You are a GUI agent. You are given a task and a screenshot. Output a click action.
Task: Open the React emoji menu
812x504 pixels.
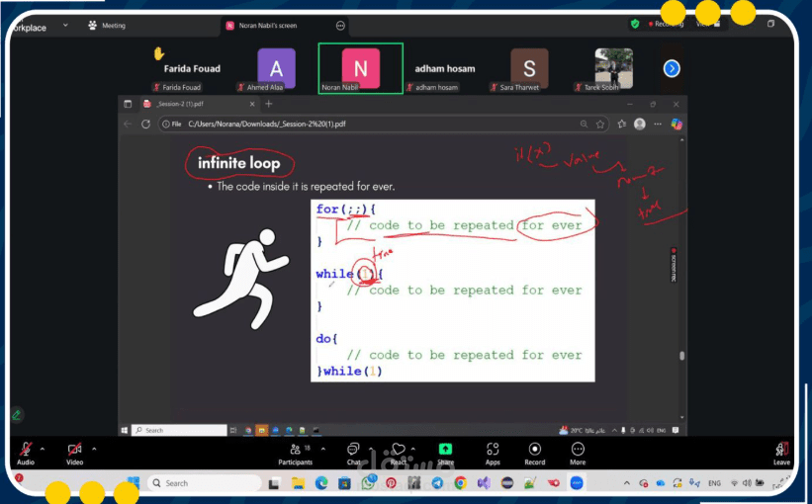coord(399,454)
